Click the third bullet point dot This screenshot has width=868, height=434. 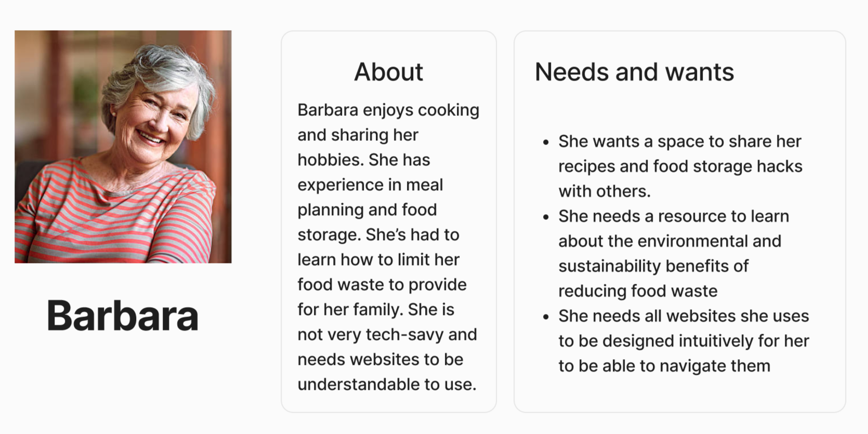click(x=546, y=317)
